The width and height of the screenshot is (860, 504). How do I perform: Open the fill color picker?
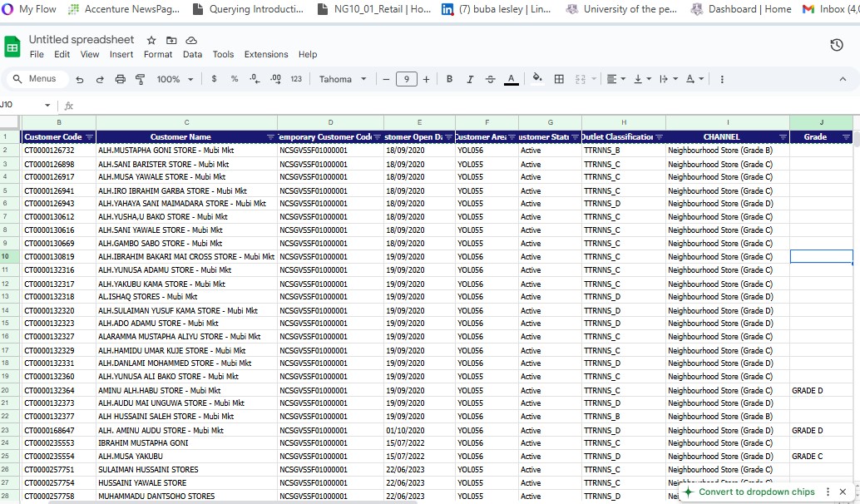tap(537, 78)
